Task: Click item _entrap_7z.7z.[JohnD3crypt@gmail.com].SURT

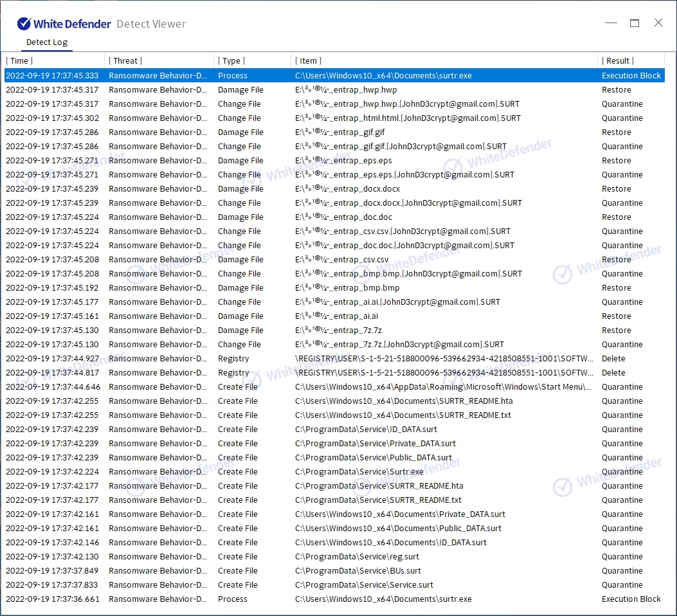Action: tap(399, 345)
